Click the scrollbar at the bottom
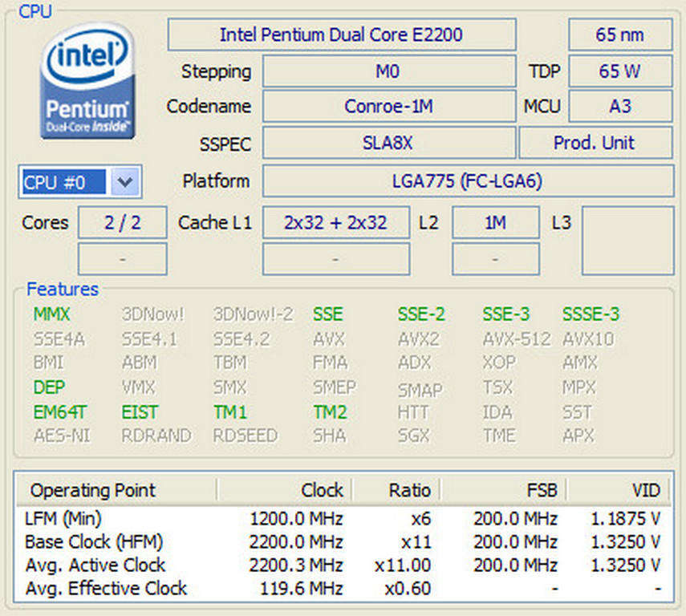 [343, 610]
